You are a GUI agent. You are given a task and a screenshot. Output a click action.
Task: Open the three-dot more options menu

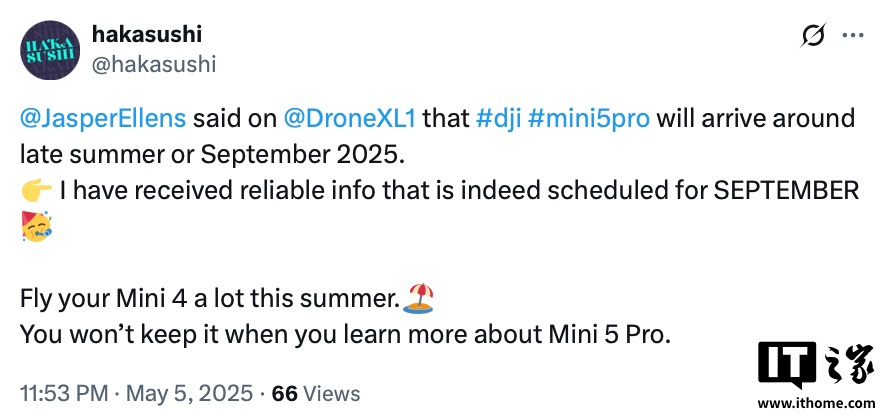click(853, 35)
